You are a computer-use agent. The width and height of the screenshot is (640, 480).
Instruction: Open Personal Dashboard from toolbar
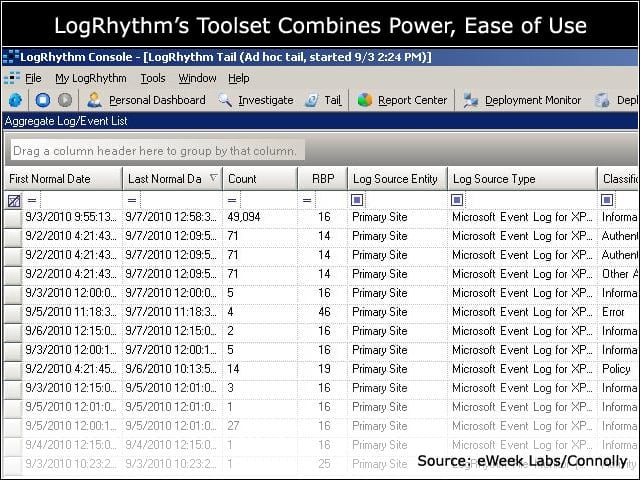pyautogui.click(x=157, y=100)
